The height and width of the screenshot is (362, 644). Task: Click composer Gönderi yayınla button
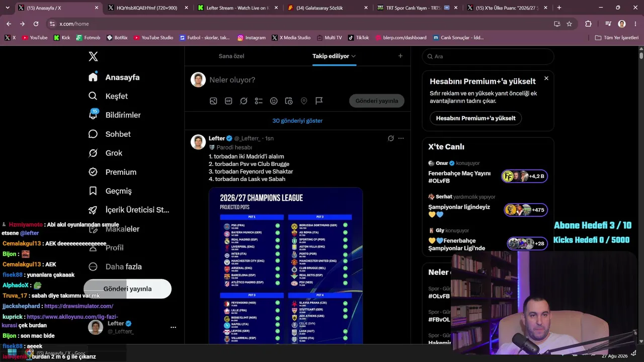pos(377,101)
